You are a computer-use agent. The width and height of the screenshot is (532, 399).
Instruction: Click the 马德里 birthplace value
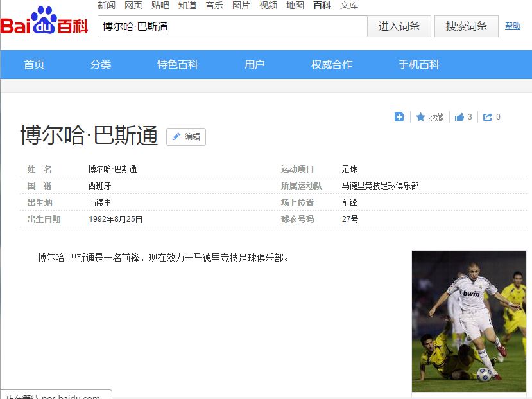pos(99,202)
